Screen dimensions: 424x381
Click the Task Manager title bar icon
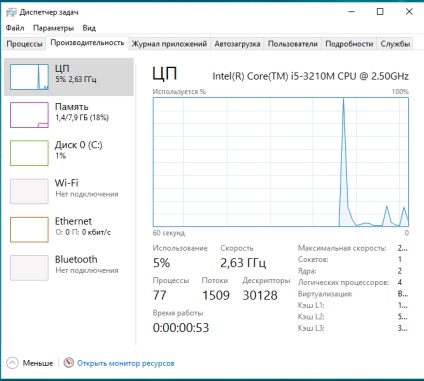(x=11, y=13)
